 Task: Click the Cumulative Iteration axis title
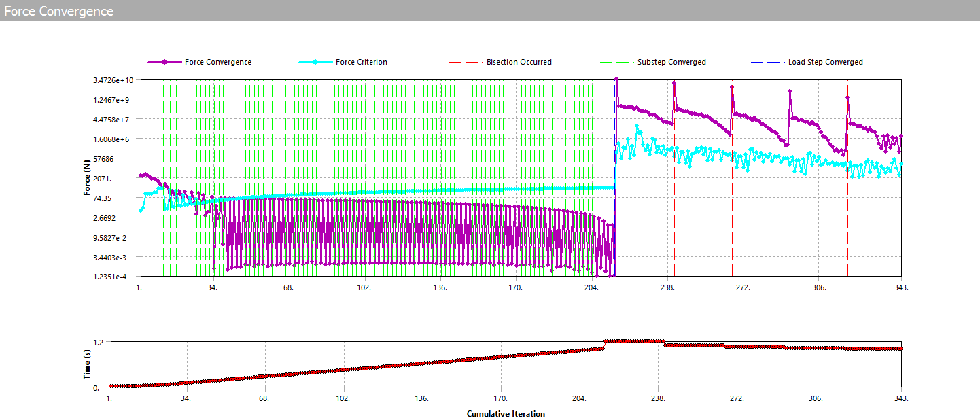(x=506, y=413)
